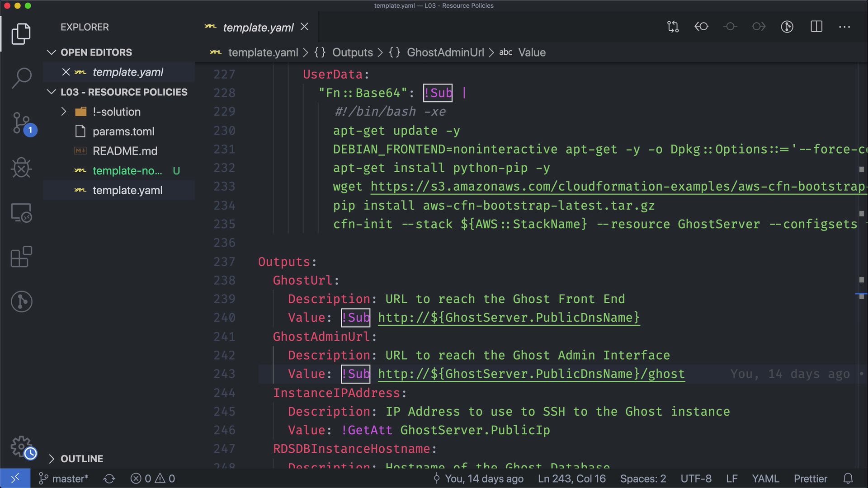The image size is (868, 488).
Task: Open the notifications bell in status bar
Action: click(848, 479)
